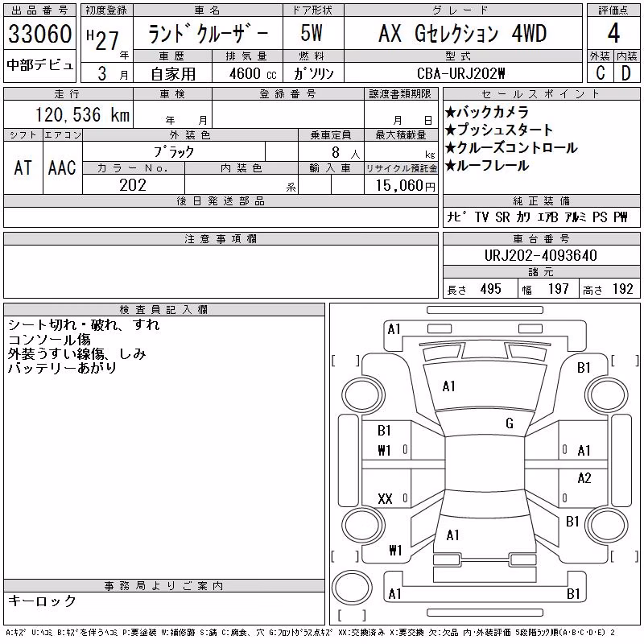Select inspector note コンソール傷

click(49, 339)
